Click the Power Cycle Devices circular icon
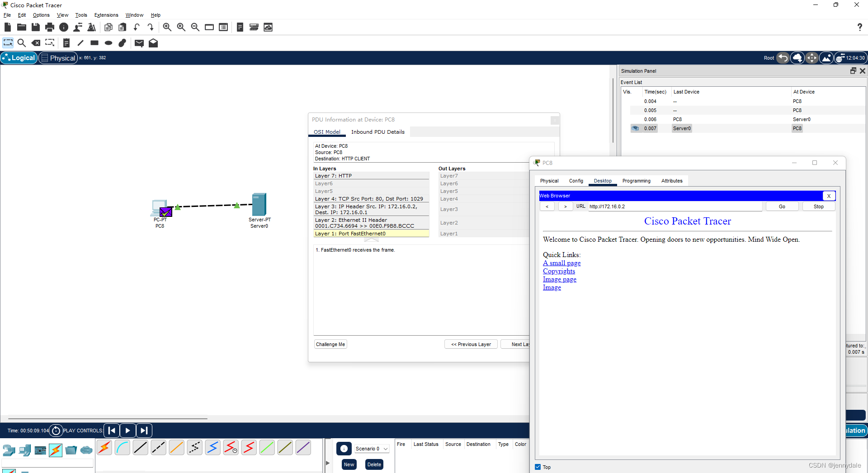The image size is (868, 473). 56,431
